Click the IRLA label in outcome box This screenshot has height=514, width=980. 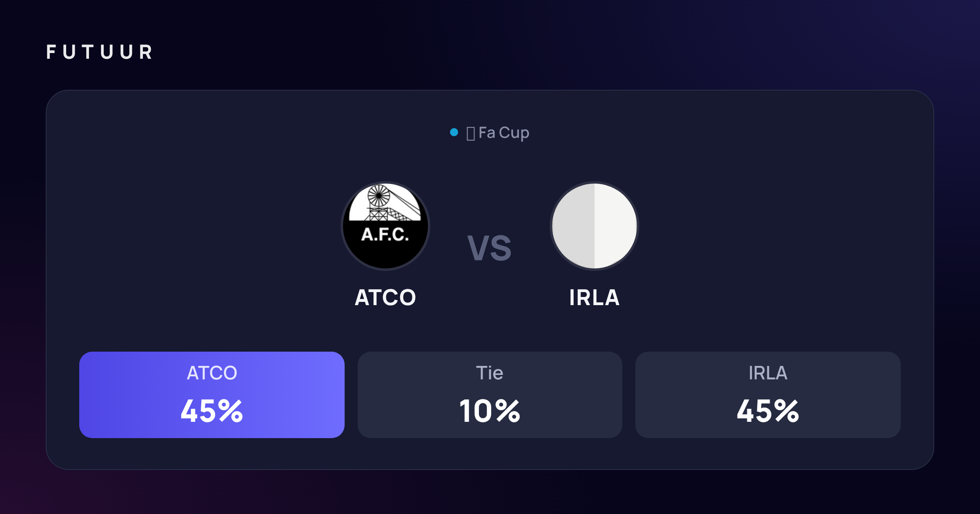pyautogui.click(x=768, y=373)
